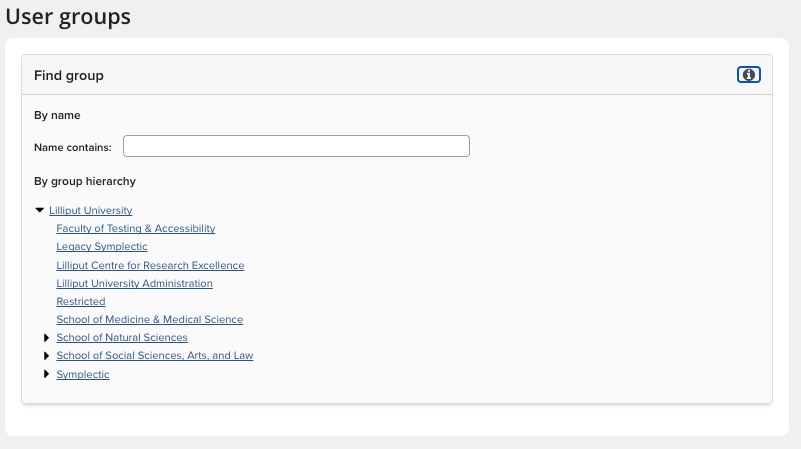This screenshot has height=449, width=801.
Task: Open Lilliput Centre for Research Excellence
Action: pos(150,266)
